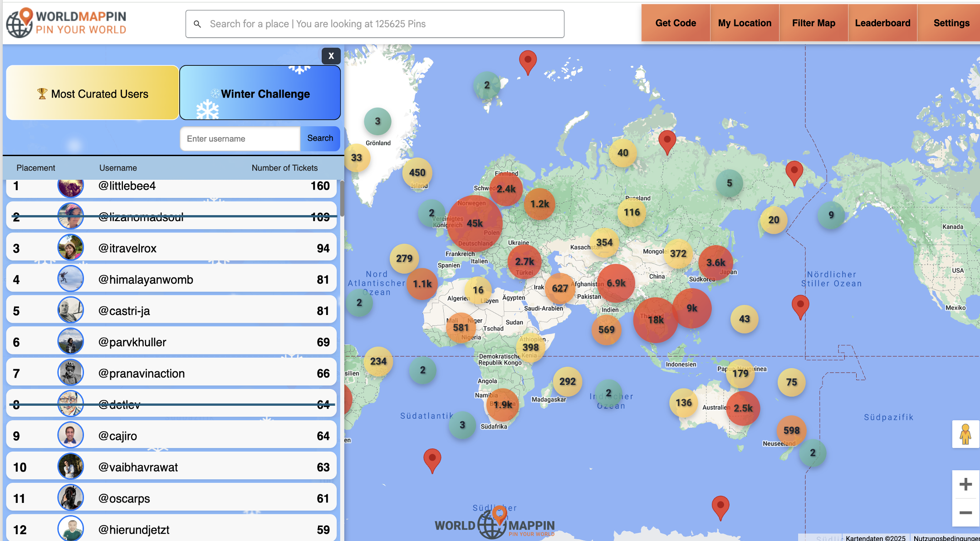The image size is (980, 541).
Task: Select @himalayanwomb username
Action: (x=146, y=280)
